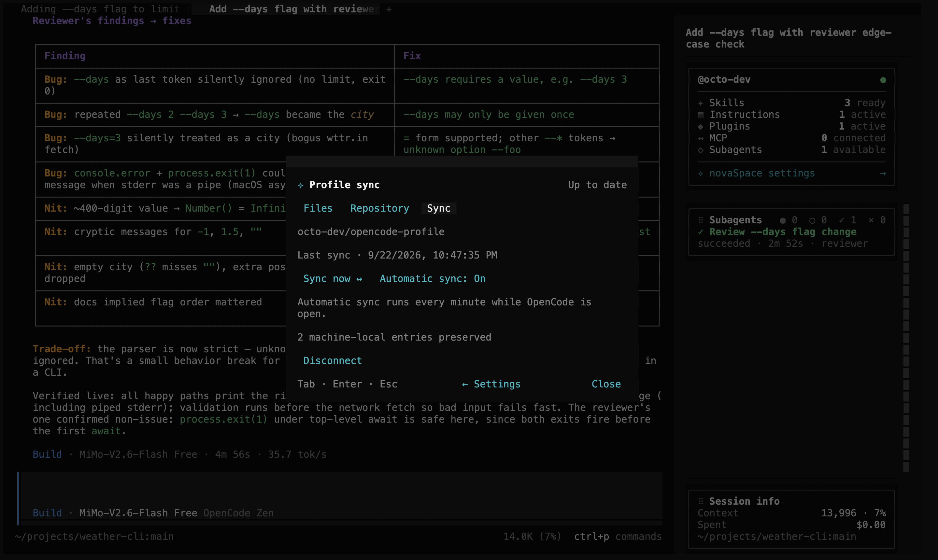The image size is (938, 560).
Task: Select the Sync tab
Action: click(439, 208)
